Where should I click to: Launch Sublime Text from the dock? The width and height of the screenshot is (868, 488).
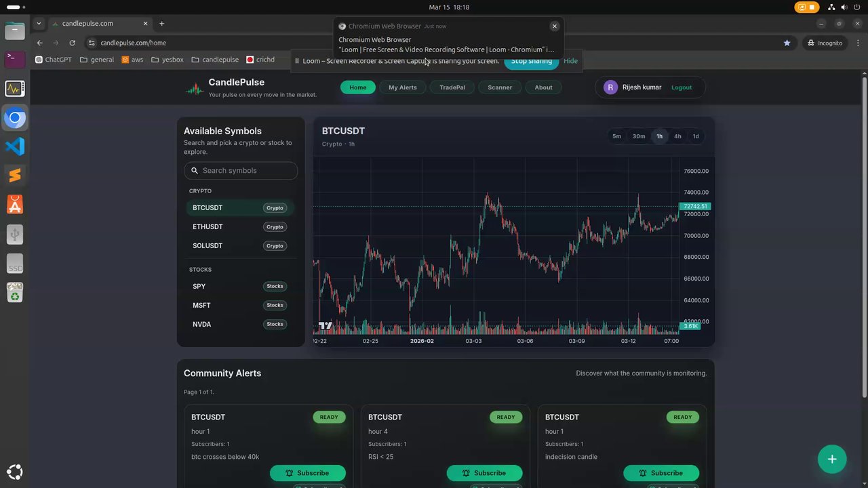pyautogui.click(x=15, y=176)
